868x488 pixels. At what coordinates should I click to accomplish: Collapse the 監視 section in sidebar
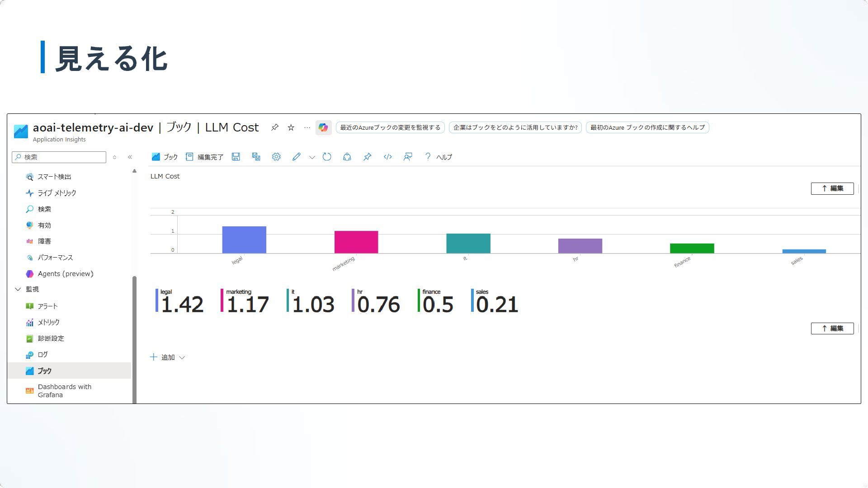(x=18, y=289)
